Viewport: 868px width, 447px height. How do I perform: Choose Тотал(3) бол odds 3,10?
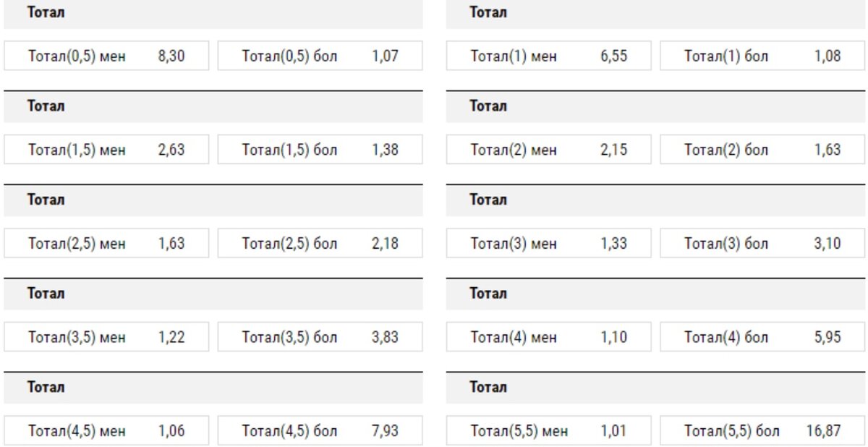pyautogui.click(x=762, y=244)
